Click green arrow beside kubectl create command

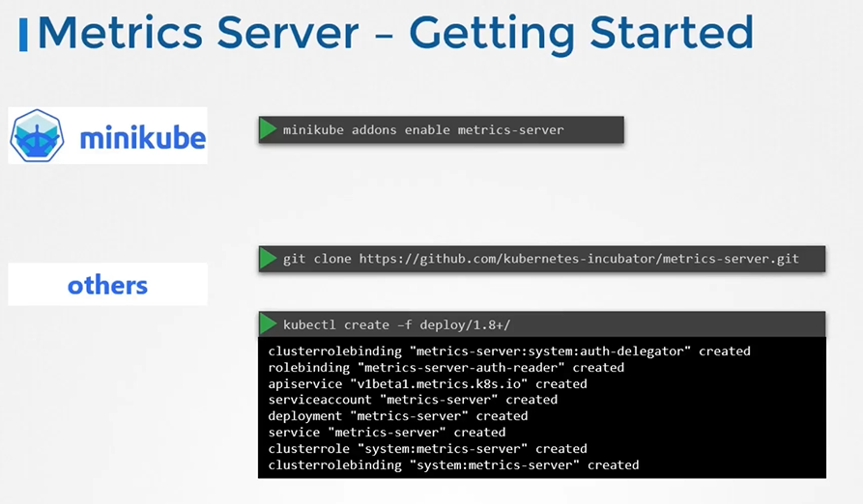[x=269, y=324]
